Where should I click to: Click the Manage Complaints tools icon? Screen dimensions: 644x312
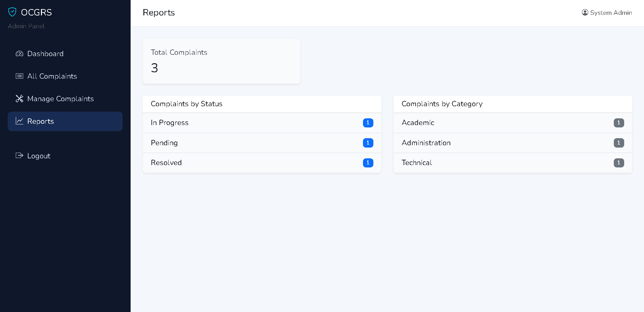pyautogui.click(x=19, y=99)
